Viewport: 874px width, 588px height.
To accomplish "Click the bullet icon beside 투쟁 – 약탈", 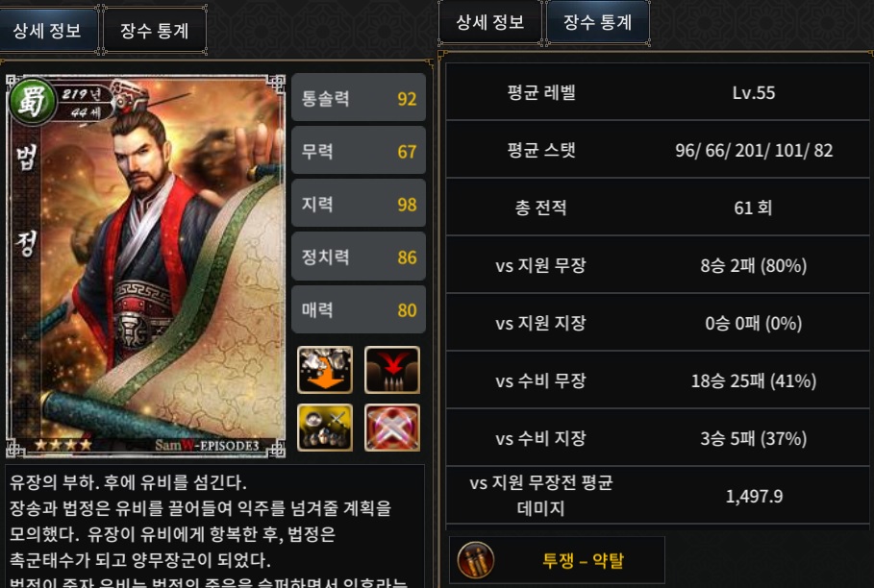I will point(476,559).
